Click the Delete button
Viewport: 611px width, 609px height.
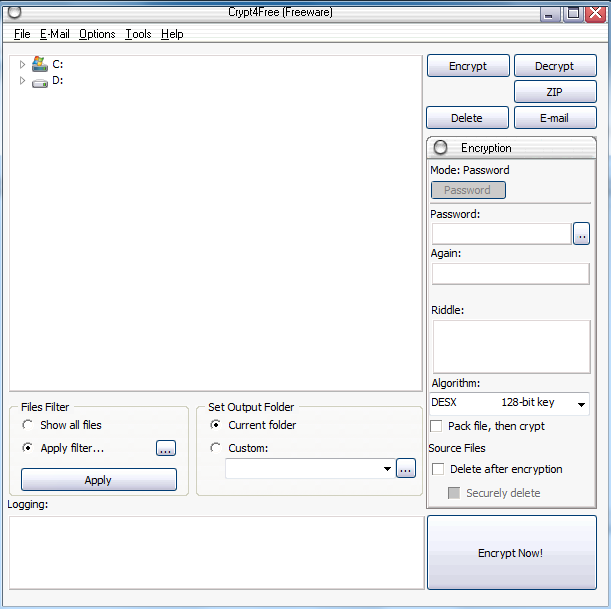tap(467, 118)
